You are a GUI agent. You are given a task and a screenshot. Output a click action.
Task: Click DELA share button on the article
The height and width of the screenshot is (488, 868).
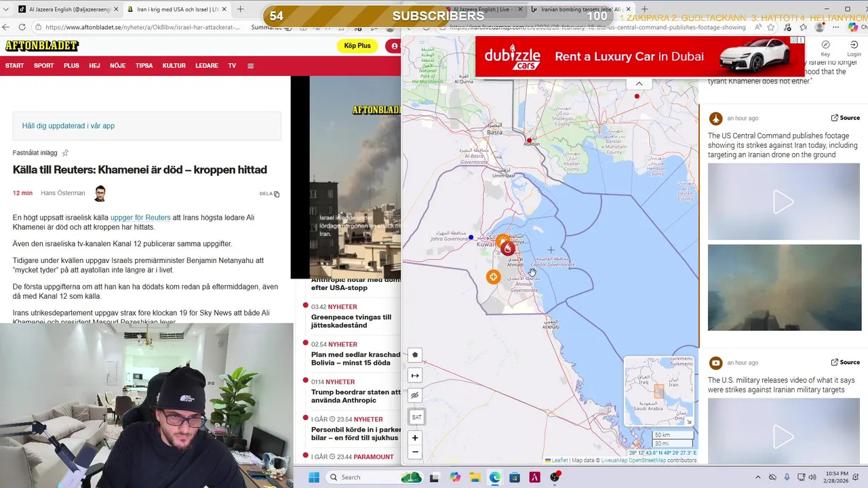click(x=269, y=194)
